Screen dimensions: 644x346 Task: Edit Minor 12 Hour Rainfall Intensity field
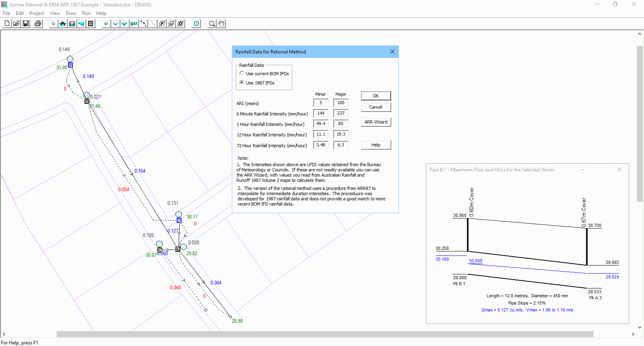click(x=321, y=134)
